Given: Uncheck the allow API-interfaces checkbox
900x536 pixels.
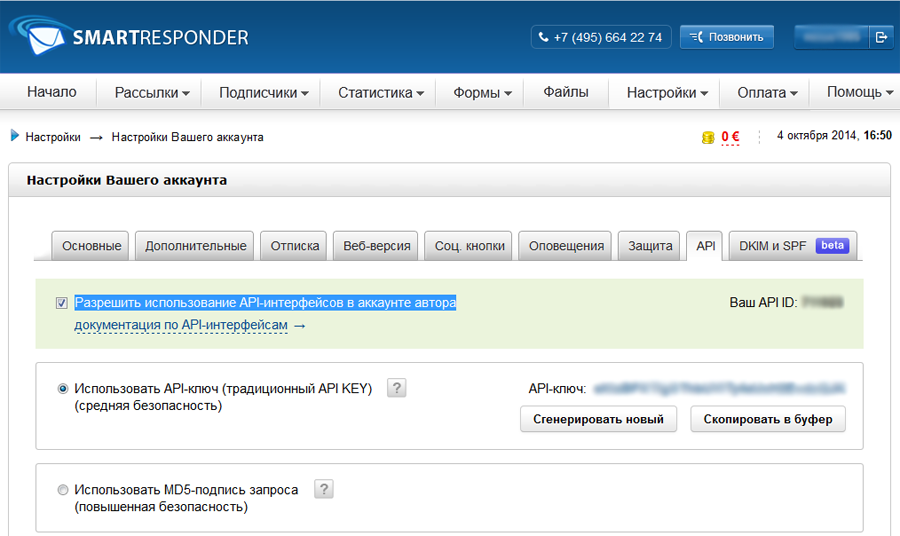Looking at the screenshot, I should tap(61, 303).
